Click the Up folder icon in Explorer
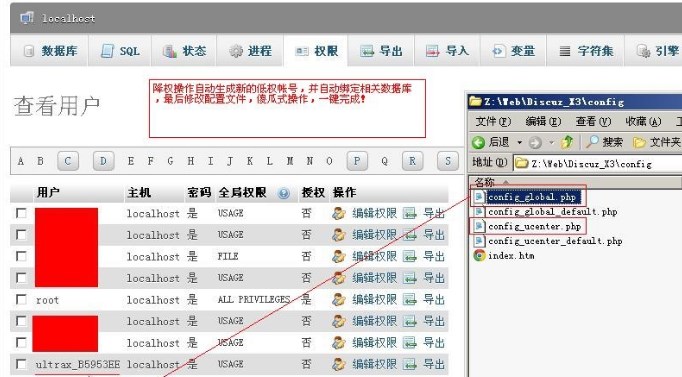The width and height of the screenshot is (682, 377). [x=567, y=142]
